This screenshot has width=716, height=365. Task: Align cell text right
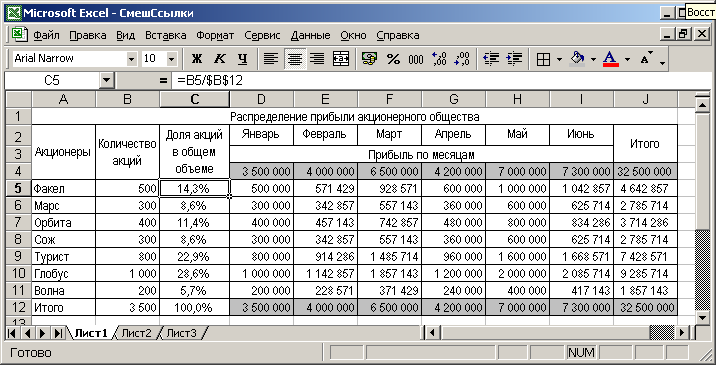pos(318,59)
